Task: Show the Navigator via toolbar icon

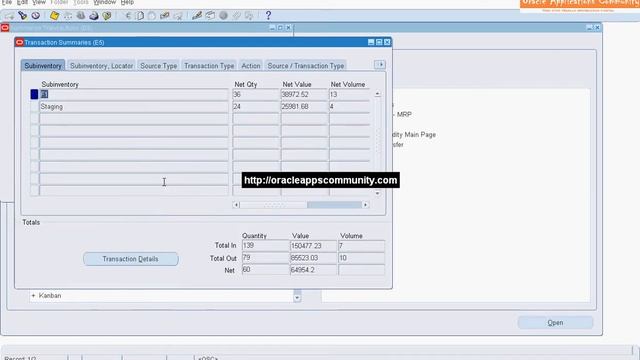Action: (36, 16)
